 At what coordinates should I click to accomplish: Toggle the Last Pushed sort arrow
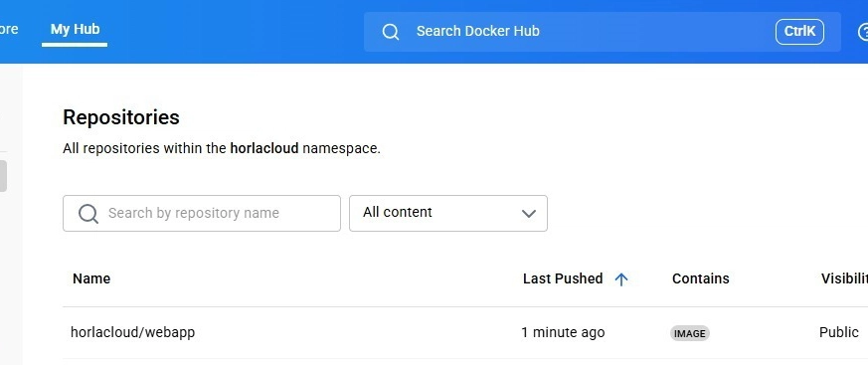click(621, 279)
